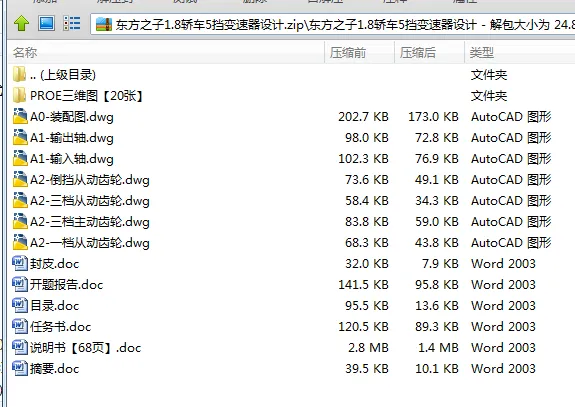Switch to large icon view mode

click(47, 23)
